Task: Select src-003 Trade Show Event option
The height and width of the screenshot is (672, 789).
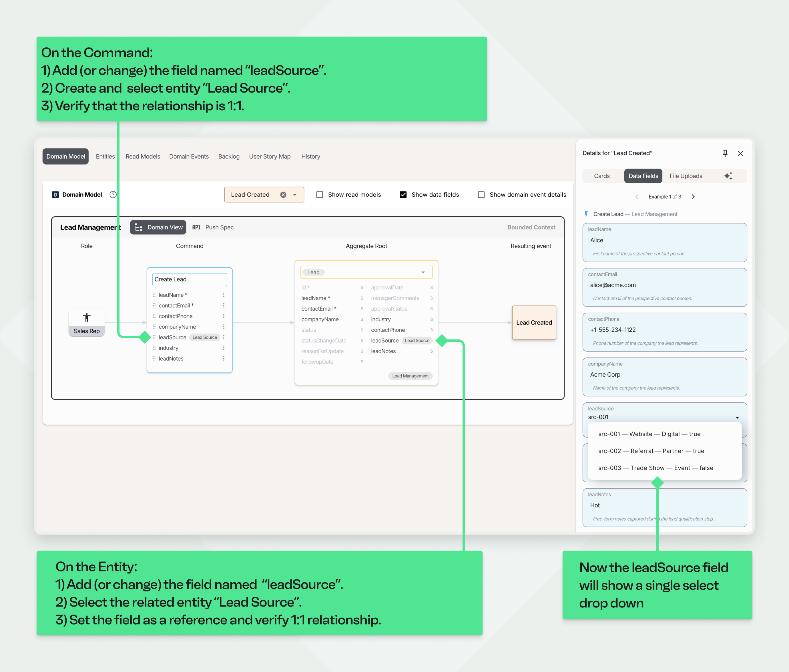Action: click(665, 468)
